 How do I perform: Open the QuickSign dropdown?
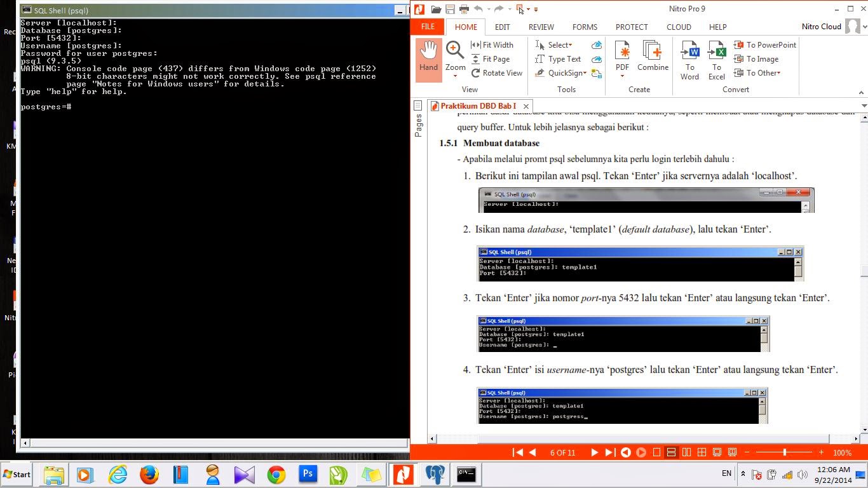tap(585, 73)
